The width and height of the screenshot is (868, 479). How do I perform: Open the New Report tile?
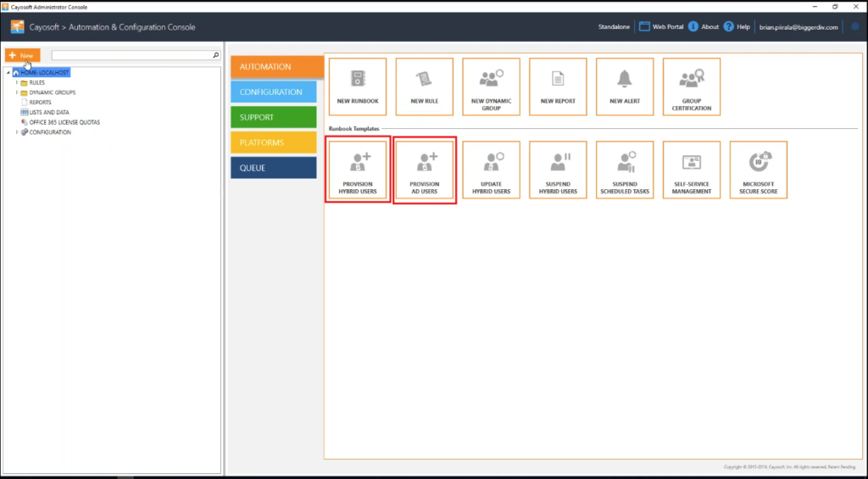(x=558, y=87)
